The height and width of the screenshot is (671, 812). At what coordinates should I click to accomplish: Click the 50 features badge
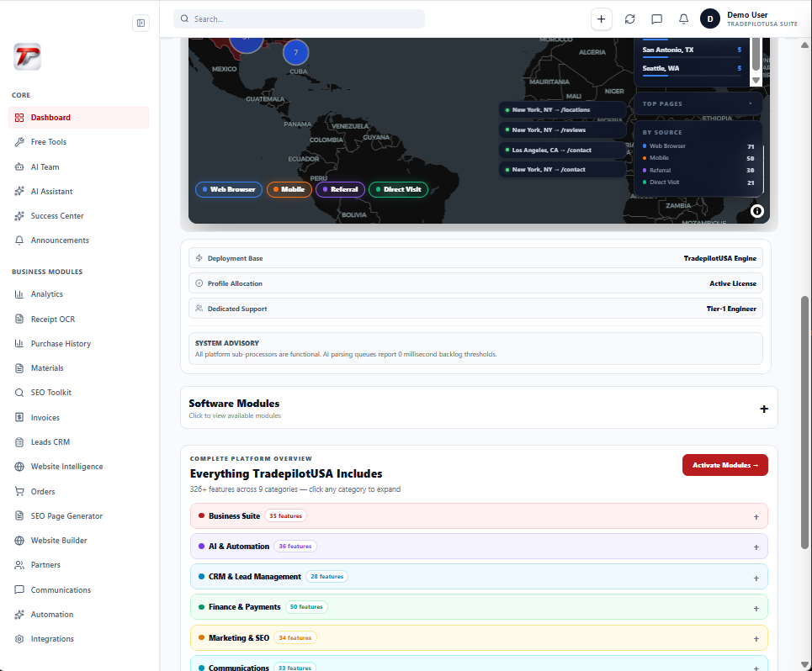pos(306,607)
